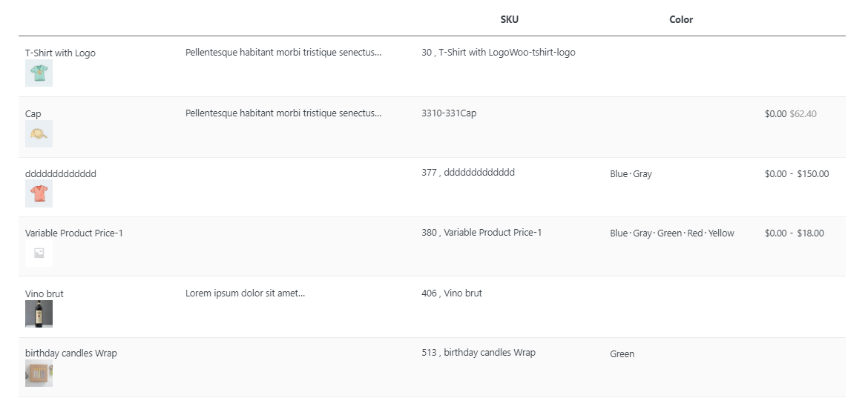The height and width of the screenshot is (415, 868).
Task: Click the Green color value for birthday candles
Action: coord(622,354)
